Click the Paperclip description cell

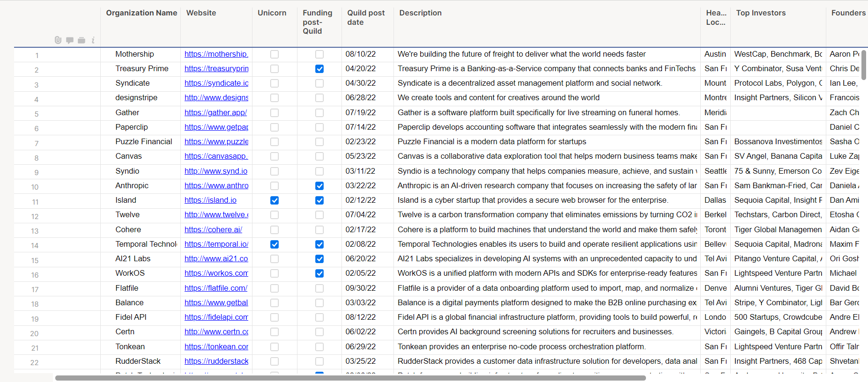(547, 127)
